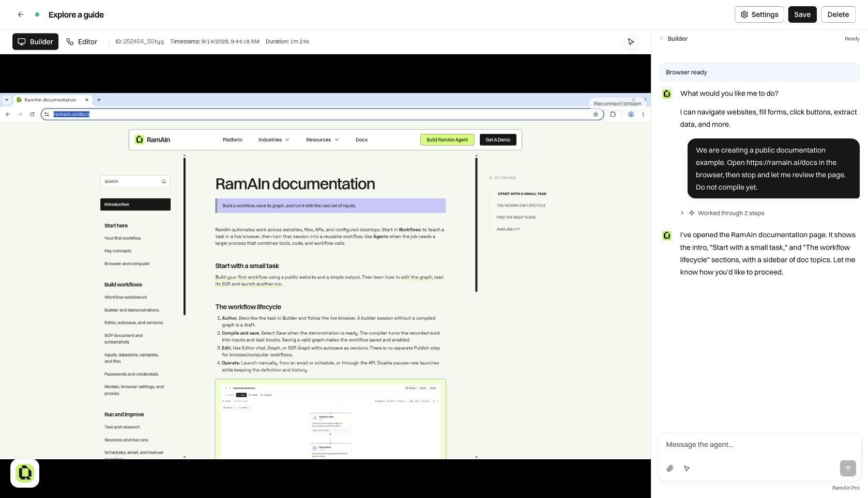The width and height of the screenshot is (868, 498).
Task: Click the workflow graph screenshot thumbnail
Action: coord(330,418)
